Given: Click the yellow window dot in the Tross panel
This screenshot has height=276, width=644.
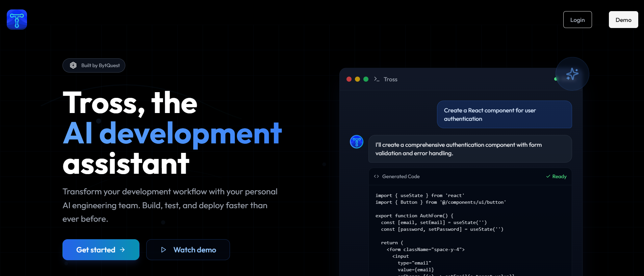Looking at the screenshot, I should [x=357, y=79].
